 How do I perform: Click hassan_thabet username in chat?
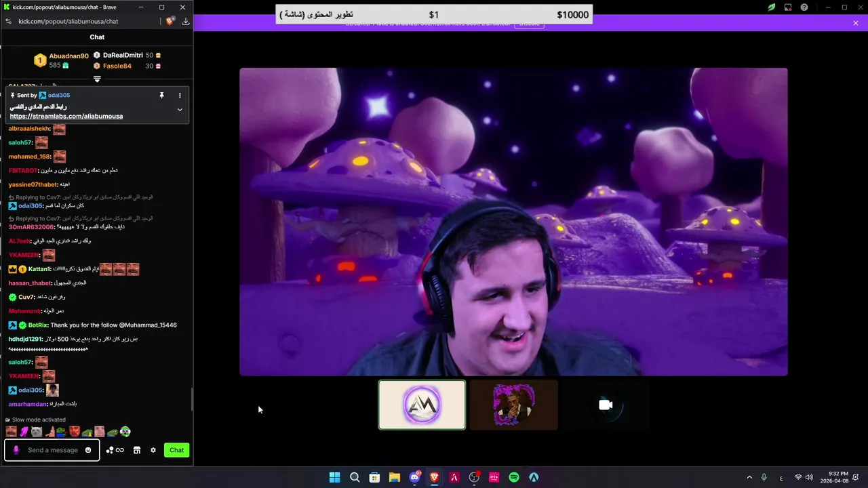point(30,283)
